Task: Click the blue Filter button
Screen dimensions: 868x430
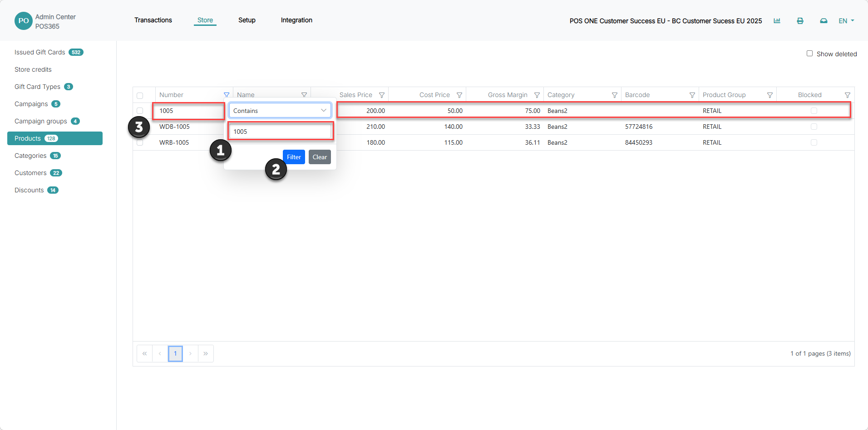Action: (x=294, y=157)
